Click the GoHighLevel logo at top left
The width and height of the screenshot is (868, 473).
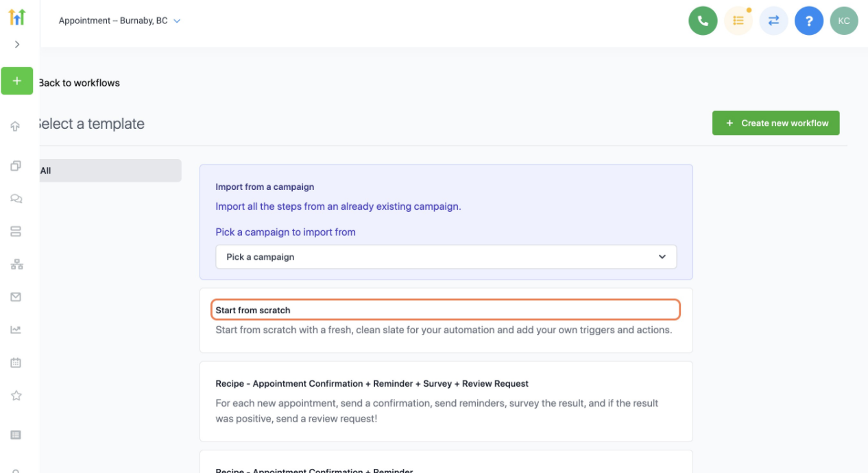coord(16,16)
